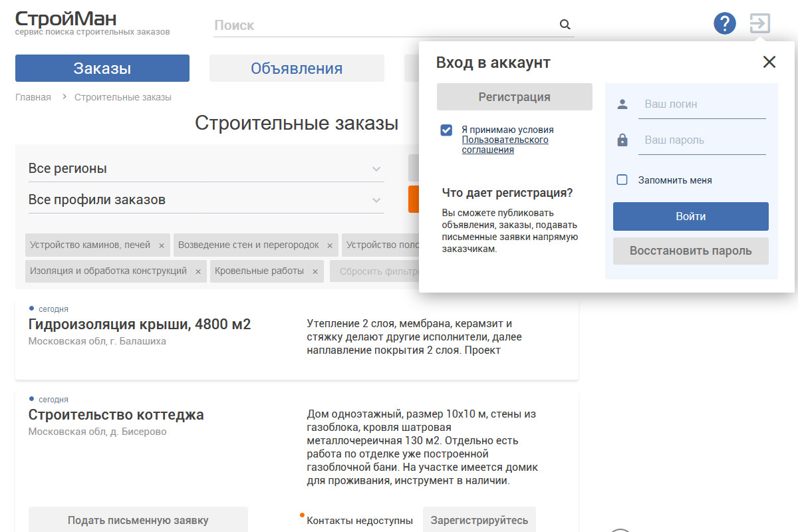The image size is (798, 532).
Task: Remove the 'Кровельные работы' filter tag
Action: click(315, 271)
